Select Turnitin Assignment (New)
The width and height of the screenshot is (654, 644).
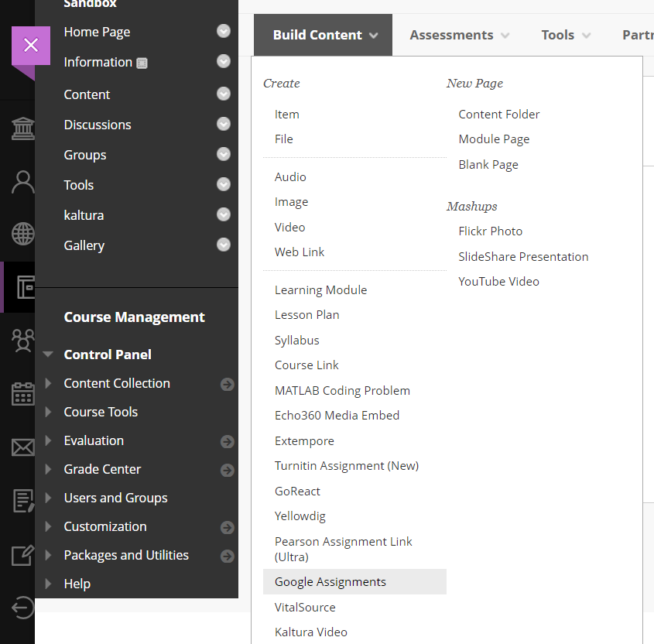(347, 466)
